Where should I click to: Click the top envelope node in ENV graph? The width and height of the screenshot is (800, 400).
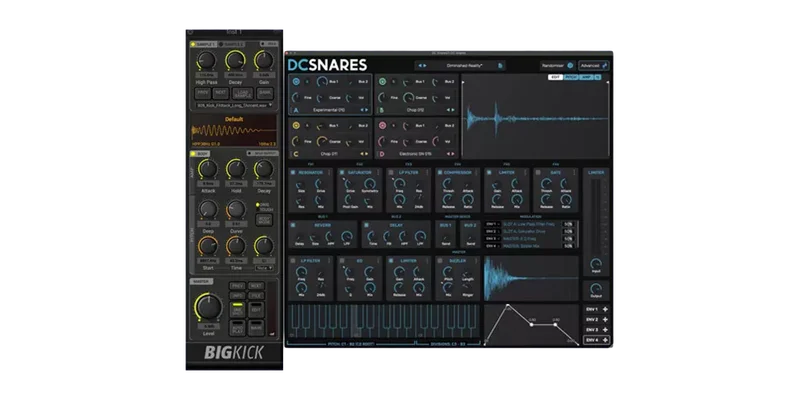[x=508, y=306]
